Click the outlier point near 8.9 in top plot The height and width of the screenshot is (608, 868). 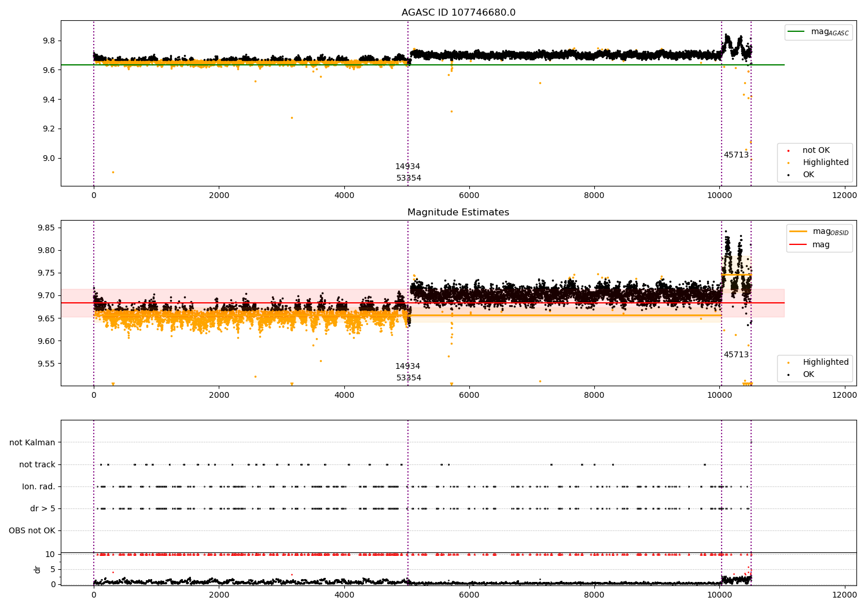tap(113, 172)
